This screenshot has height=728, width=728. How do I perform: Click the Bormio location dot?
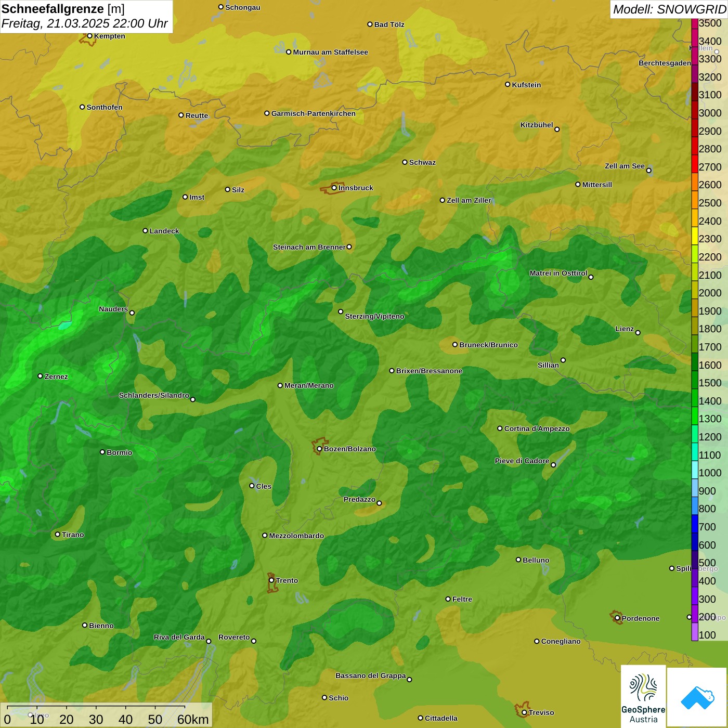coord(102,452)
